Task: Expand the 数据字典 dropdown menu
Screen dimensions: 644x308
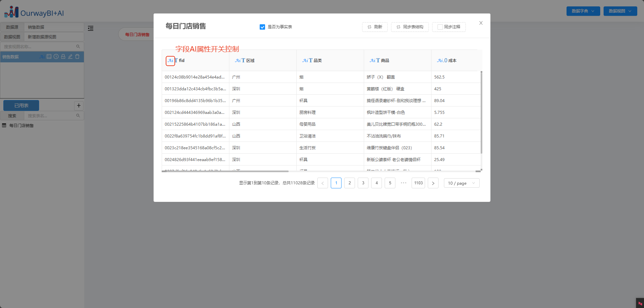Action: click(x=583, y=11)
